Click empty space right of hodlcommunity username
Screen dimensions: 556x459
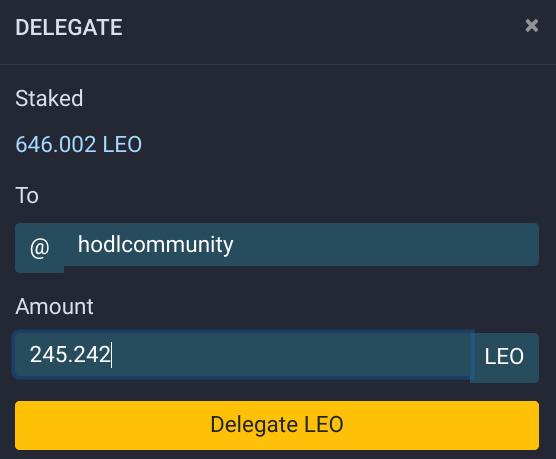(387, 244)
